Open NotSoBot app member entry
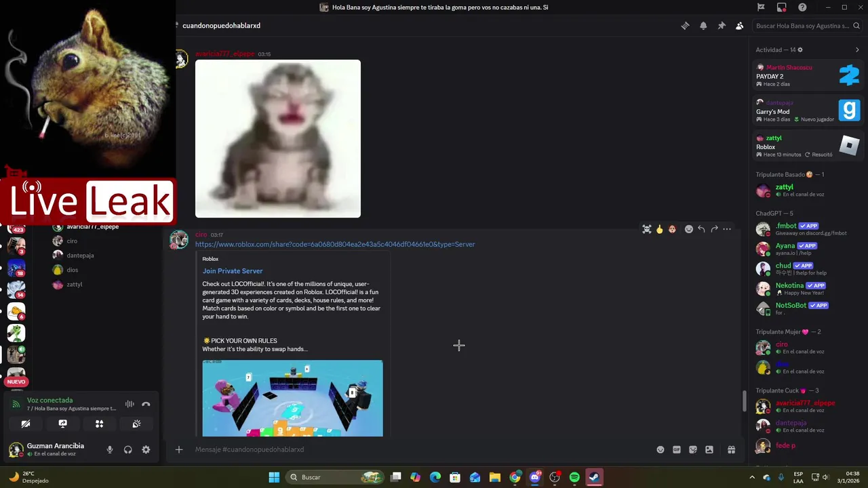This screenshot has height=488, width=868. 808,308
